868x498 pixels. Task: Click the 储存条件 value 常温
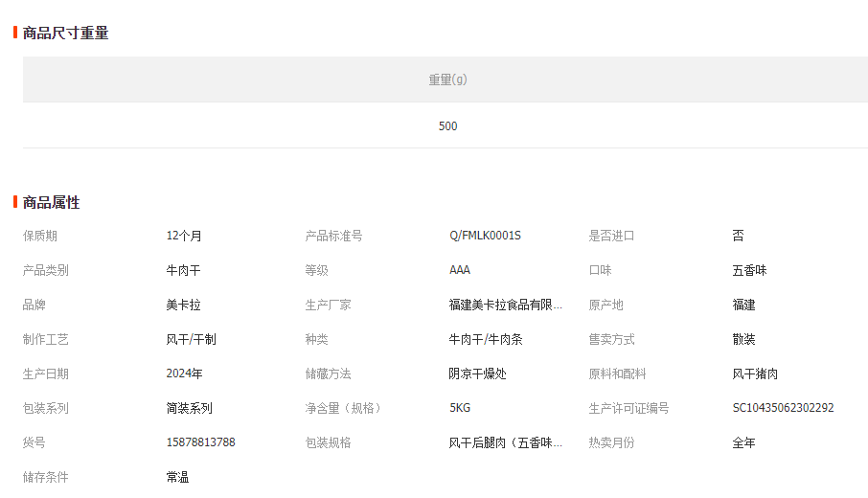point(177,478)
